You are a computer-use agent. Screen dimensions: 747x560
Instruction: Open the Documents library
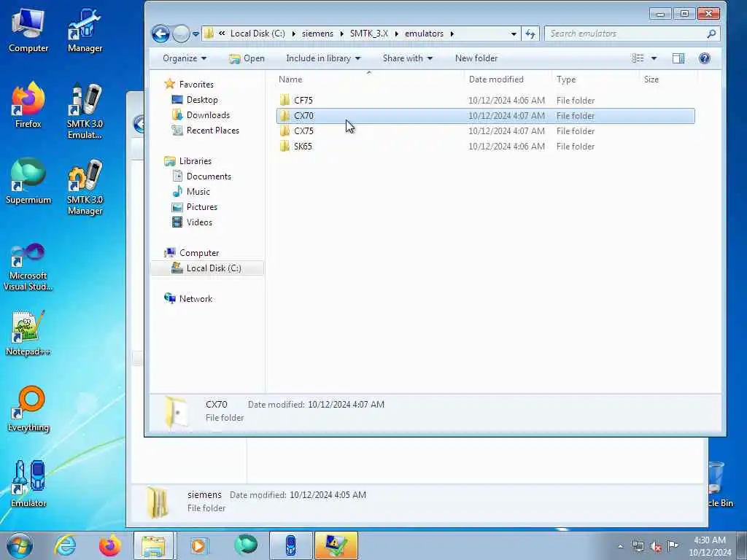pyautogui.click(x=209, y=176)
